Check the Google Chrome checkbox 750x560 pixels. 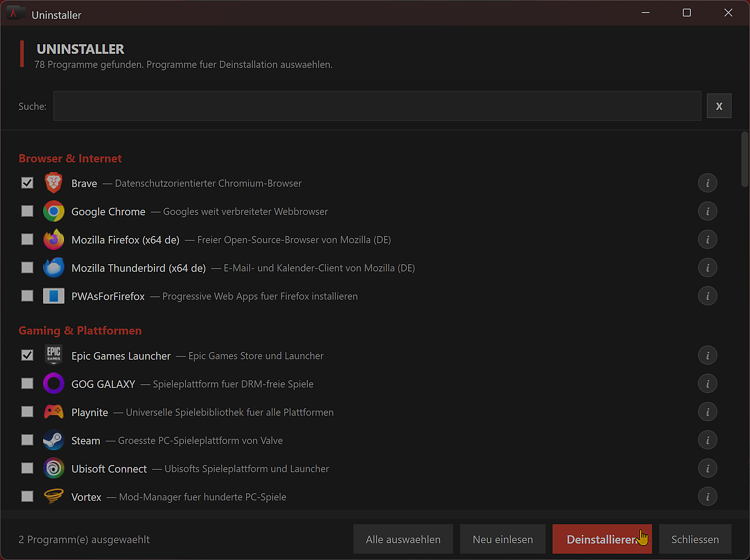27,211
